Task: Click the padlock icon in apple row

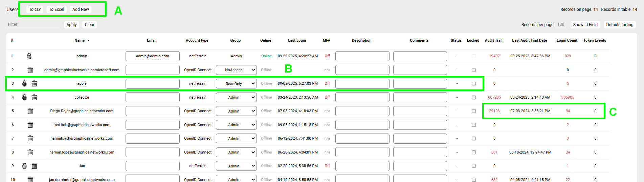Action: [x=24, y=84]
